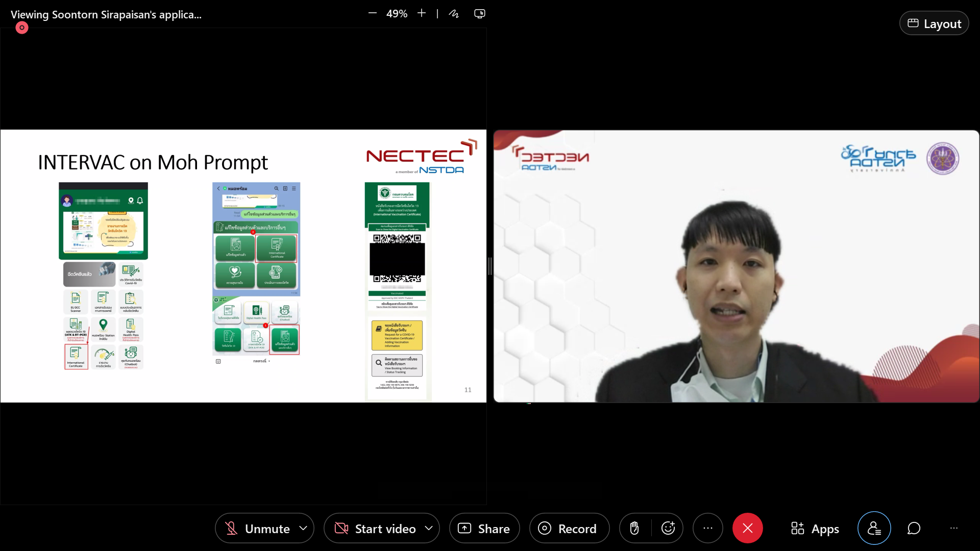
Task: Click 'Viewing Soontorn Sirapaisan's applica...' title
Action: pyautogui.click(x=106, y=14)
